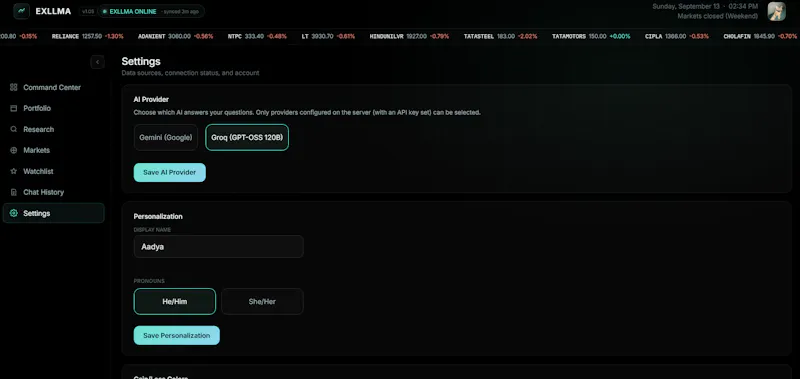The width and height of the screenshot is (800, 379).
Task: Click TATASTEEL ticker quote
Action: 501,37
